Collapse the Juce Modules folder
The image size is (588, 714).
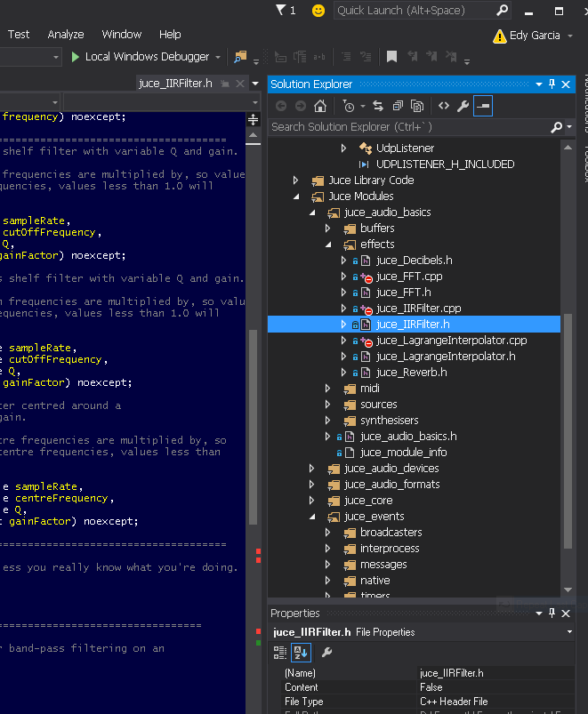coord(296,197)
